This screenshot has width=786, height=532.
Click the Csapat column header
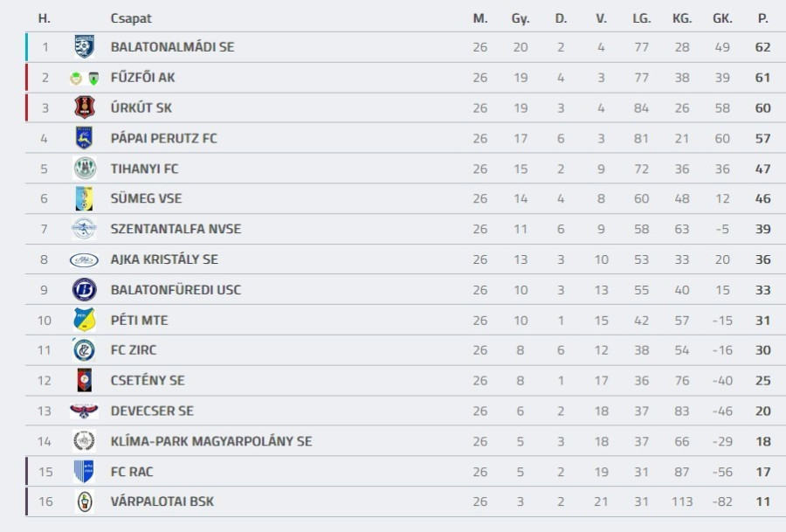tap(131, 18)
